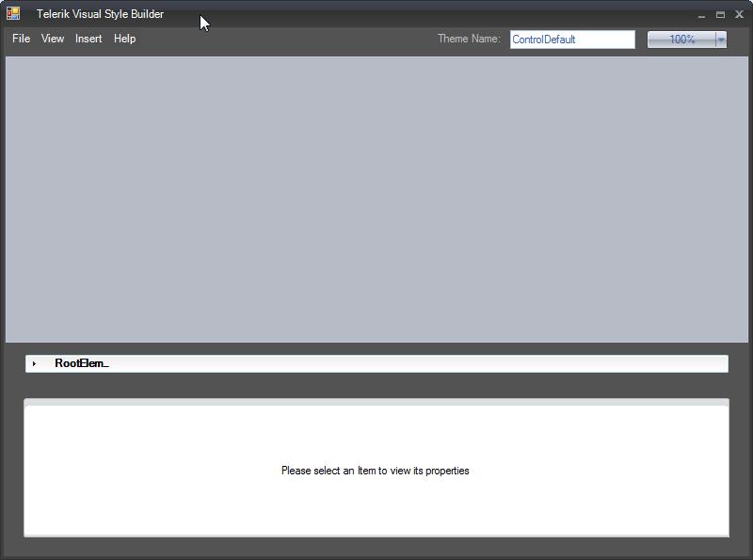This screenshot has width=753, height=560.
Task: Click the Theme Name input field
Action: point(572,40)
